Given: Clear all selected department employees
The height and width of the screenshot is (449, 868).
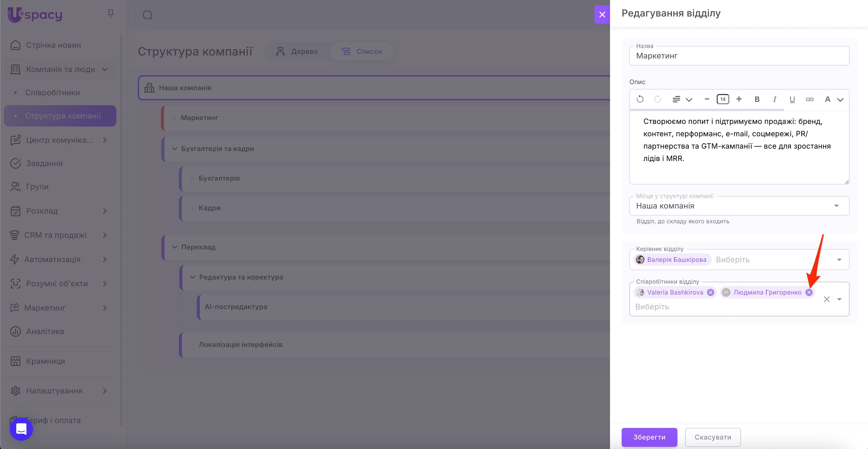Looking at the screenshot, I should click(x=826, y=299).
